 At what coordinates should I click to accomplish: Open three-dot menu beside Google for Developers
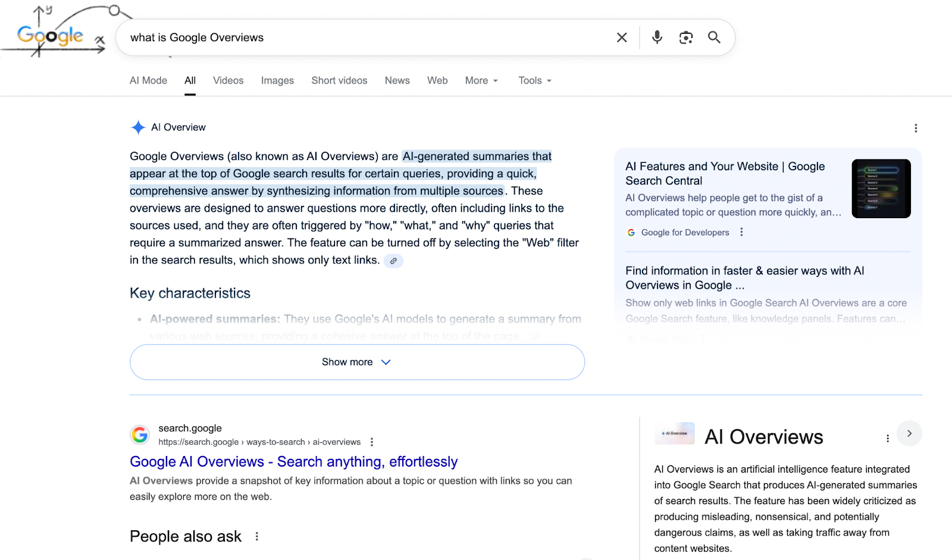(x=741, y=232)
